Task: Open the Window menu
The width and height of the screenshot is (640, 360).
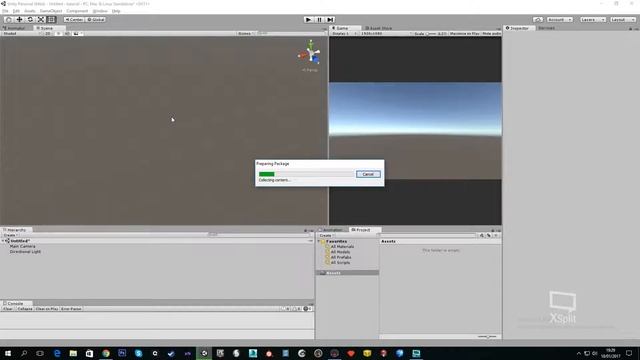Action: pyautogui.click(x=100, y=11)
